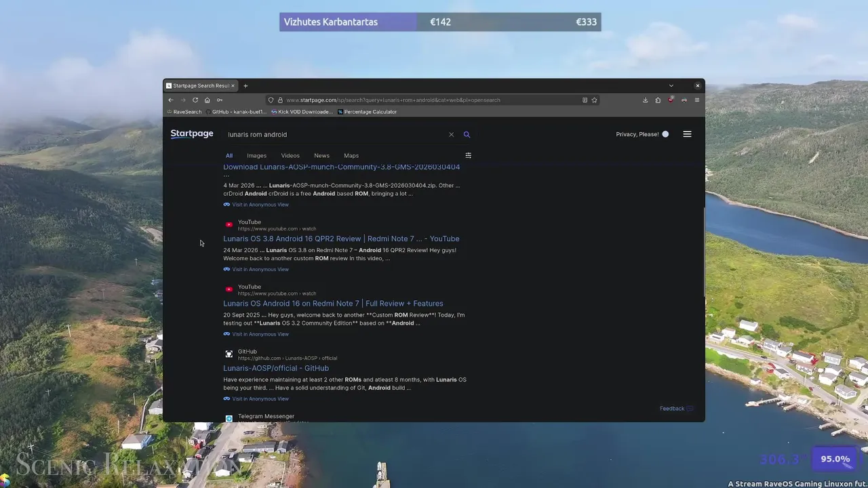The width and height of the screenshot is (868, 488).
Task: Clear the search query with X
Action: [x=451, y=134]
